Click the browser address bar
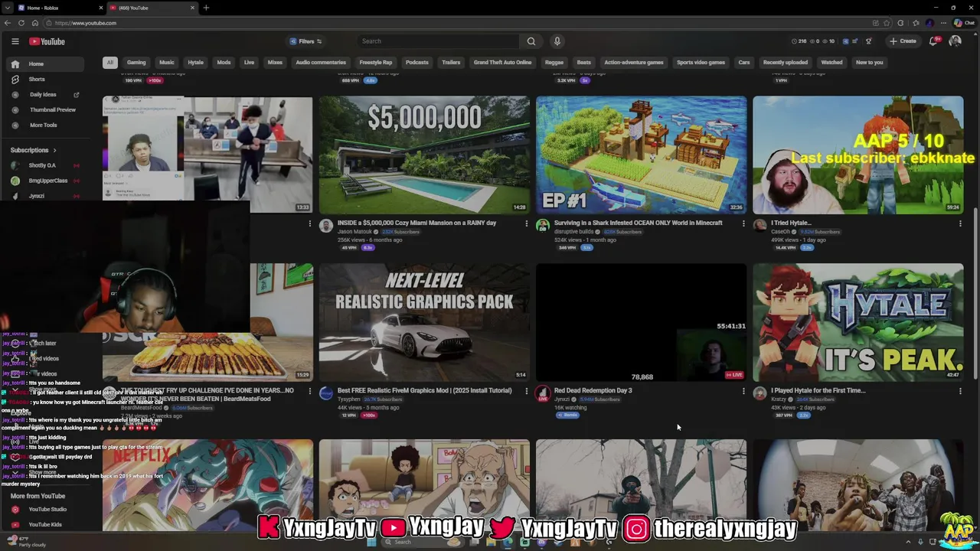Viewport: 980px width, 551px height. [459, 23]
